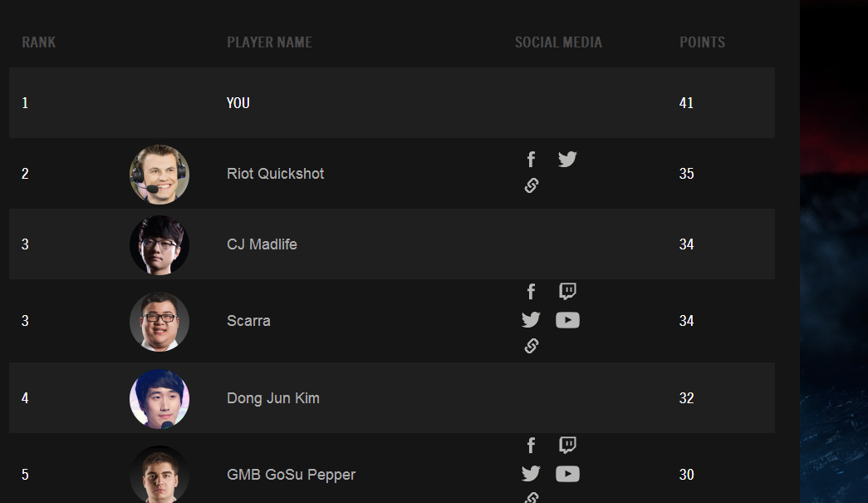Click CJ Madlife's avatar photo
The image size is (868, 503).
(159, 245)
